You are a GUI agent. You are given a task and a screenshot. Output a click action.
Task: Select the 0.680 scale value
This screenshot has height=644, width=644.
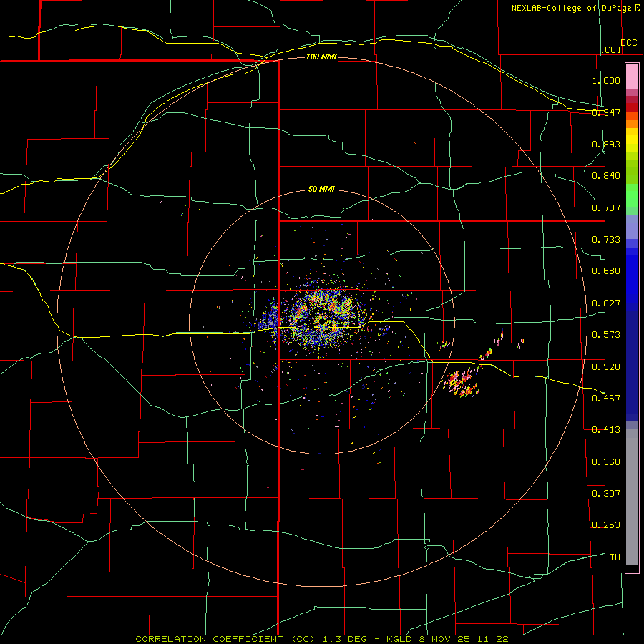pyautogui.click(x=606, y=271)
